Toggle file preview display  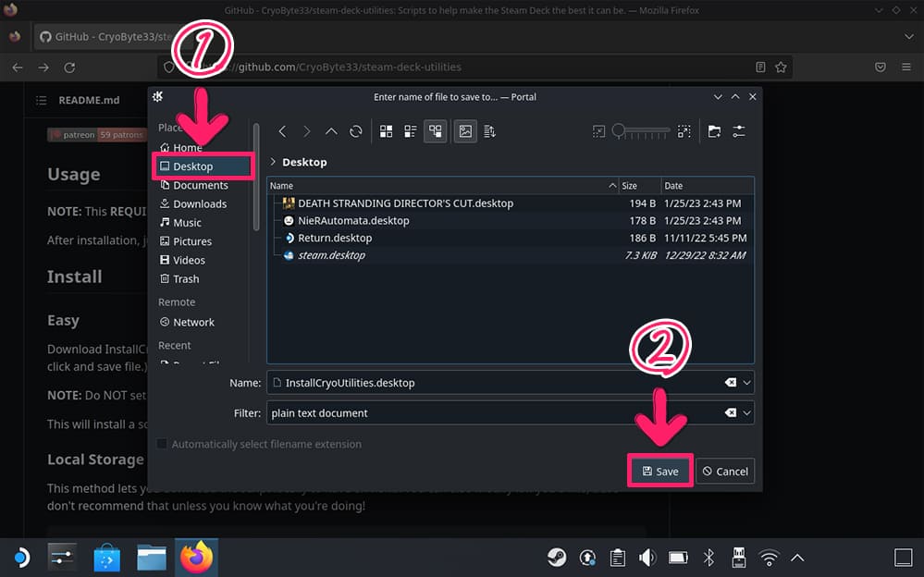click(x=465, y=131)
